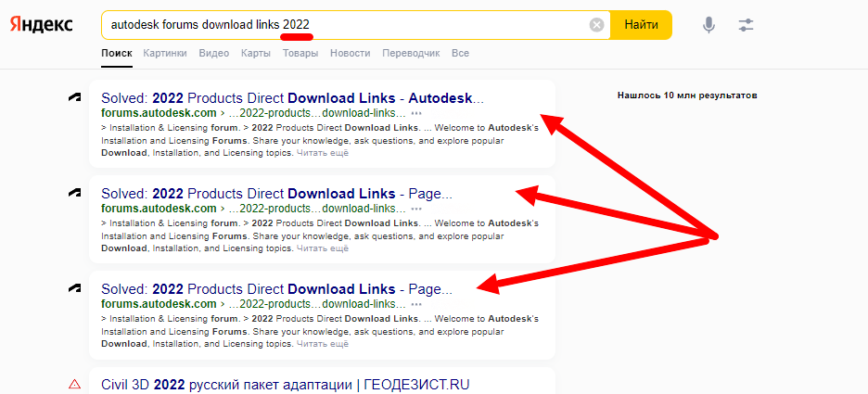Open the third result's 'Solved: 2022 Products' Page link
Viewport: 868px width, 394px height.
point(276,289)
